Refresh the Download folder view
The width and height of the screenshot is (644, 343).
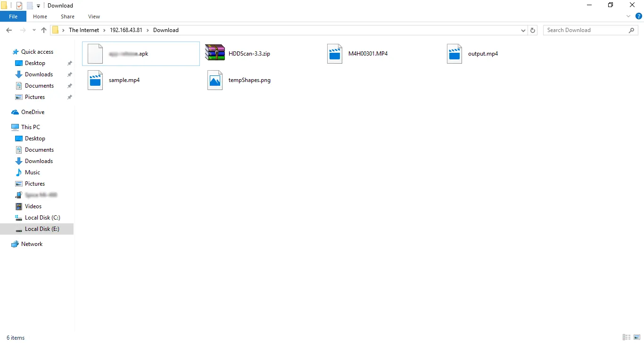[x=533, y=30]
